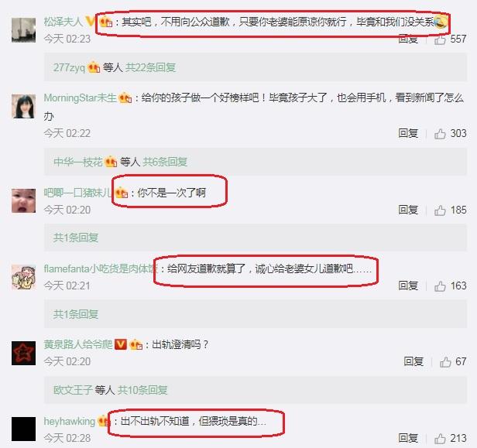Show 共1条回复 under 吧唧一口猪妹儿's comment
Image resolution: width=477 pixels, height=448 pixels.
76,238
